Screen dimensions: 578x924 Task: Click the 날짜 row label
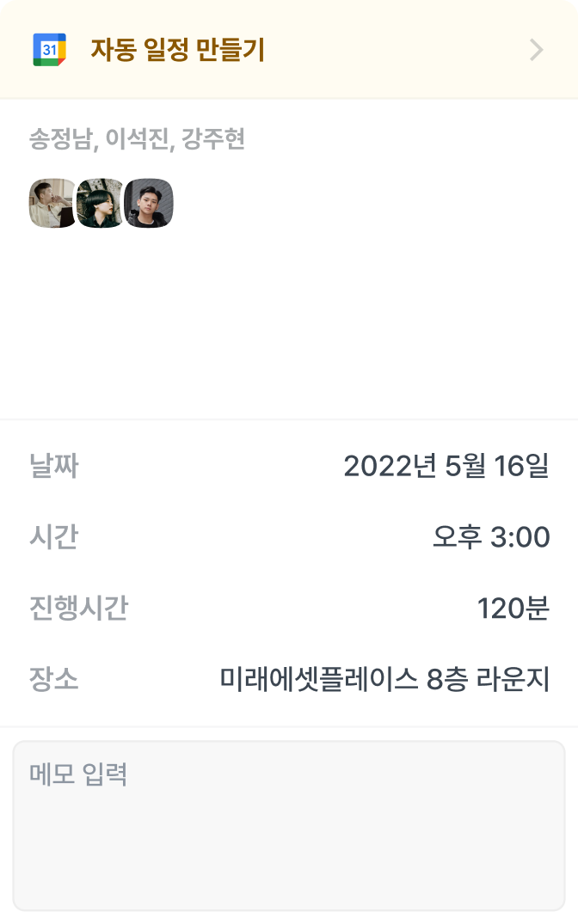coord(53,467)
